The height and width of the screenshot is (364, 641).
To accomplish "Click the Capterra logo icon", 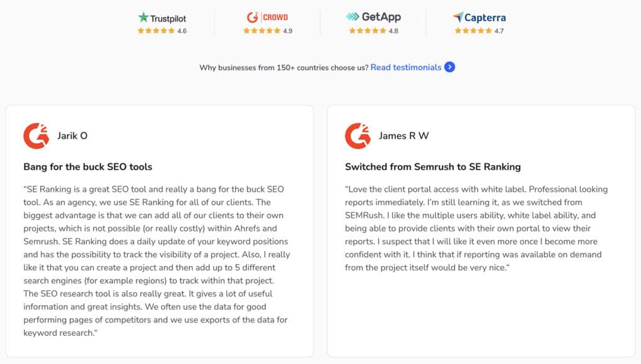I will click(457, 18).
